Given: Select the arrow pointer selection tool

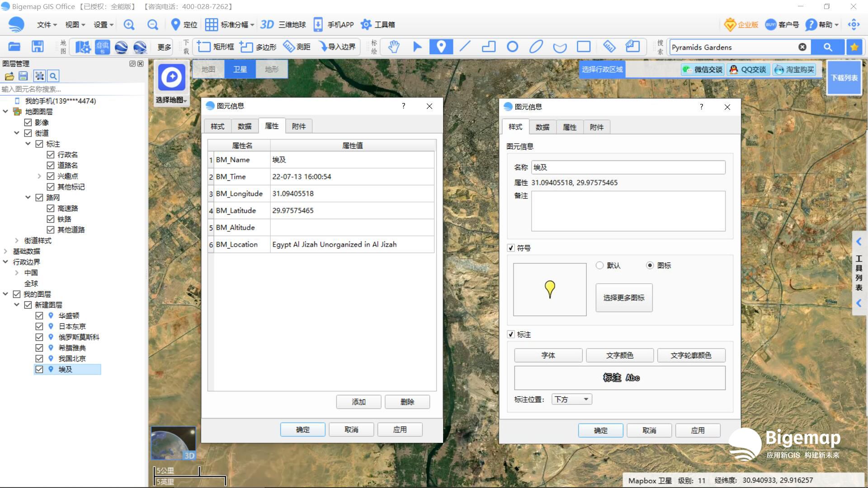Looking at the screenshot, I should coord(417,47).
